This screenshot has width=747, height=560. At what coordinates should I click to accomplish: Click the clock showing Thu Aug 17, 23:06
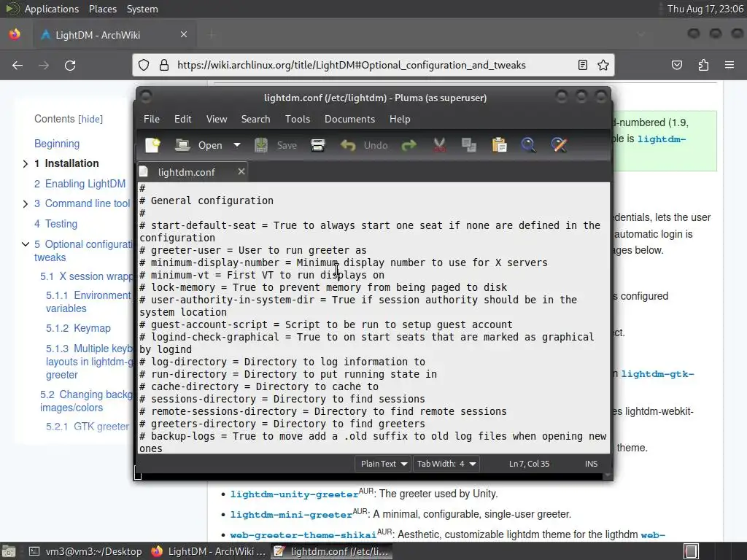(x=705, y=9)
